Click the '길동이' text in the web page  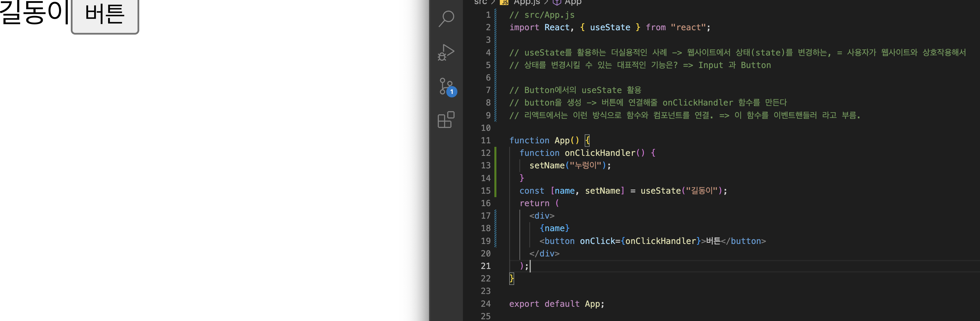34,13
